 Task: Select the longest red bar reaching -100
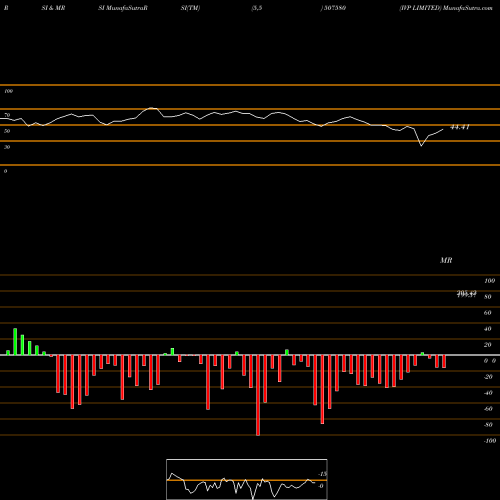coord(258,395)
